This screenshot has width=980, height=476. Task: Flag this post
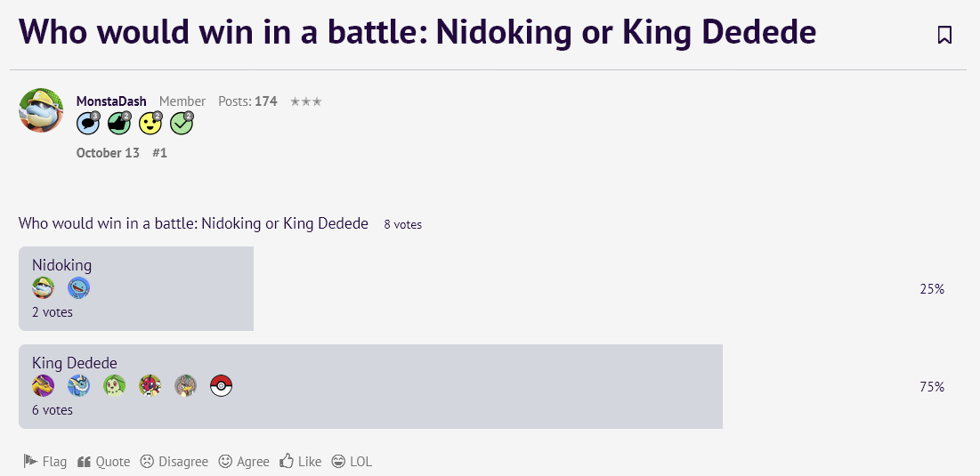[x=45, y=462]
